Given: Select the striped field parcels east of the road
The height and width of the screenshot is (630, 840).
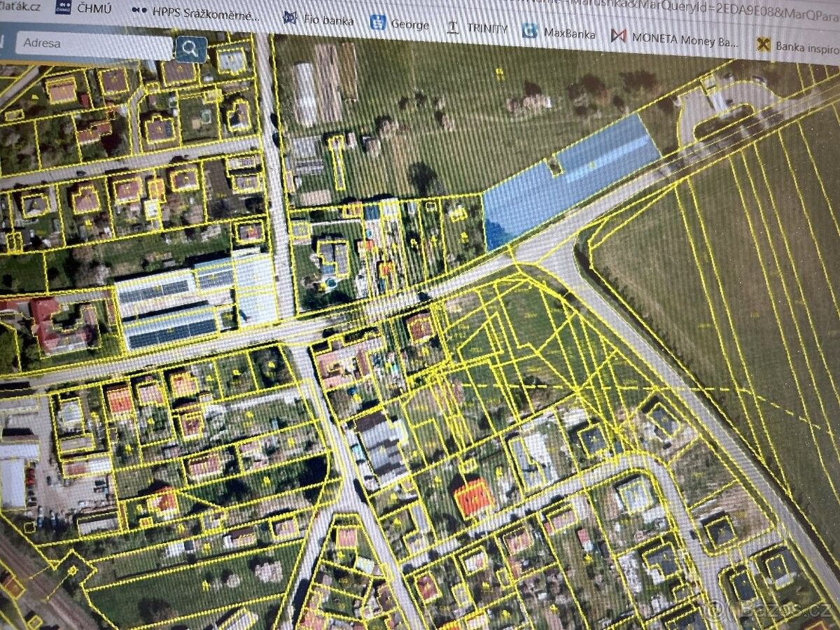Looking at the screenshot, I should (x=735, y=280).
